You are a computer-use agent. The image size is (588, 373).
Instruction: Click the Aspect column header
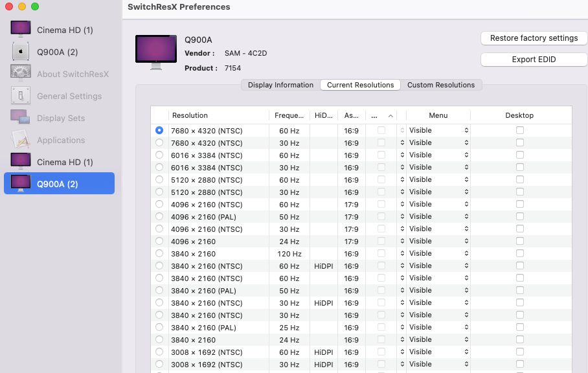pos(352,115)
